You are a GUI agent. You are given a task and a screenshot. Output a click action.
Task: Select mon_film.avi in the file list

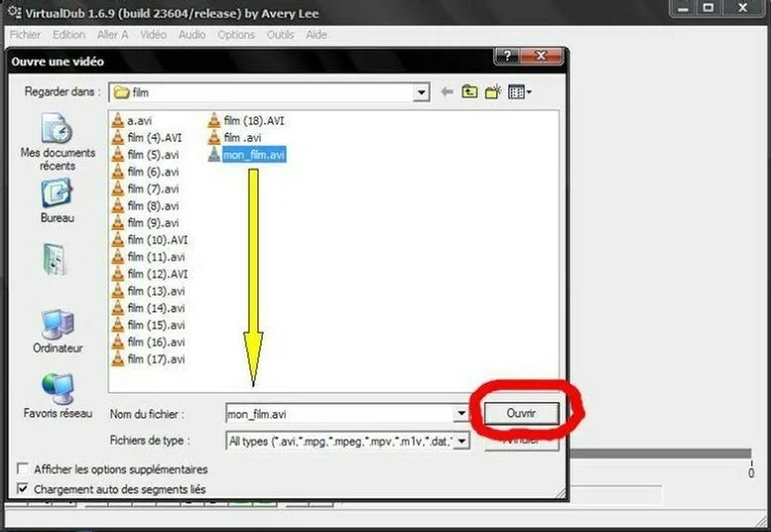254,155
